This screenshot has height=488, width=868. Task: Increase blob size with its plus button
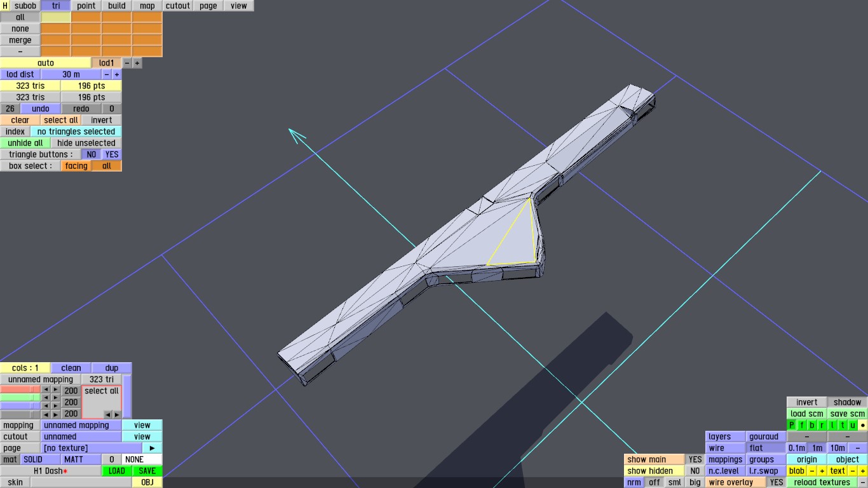pos(822,471)
